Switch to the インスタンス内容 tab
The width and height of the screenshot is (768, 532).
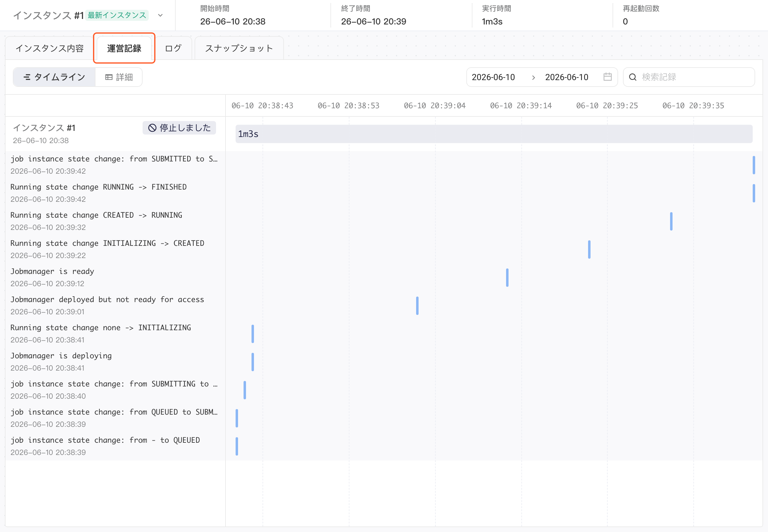point(50,48)
